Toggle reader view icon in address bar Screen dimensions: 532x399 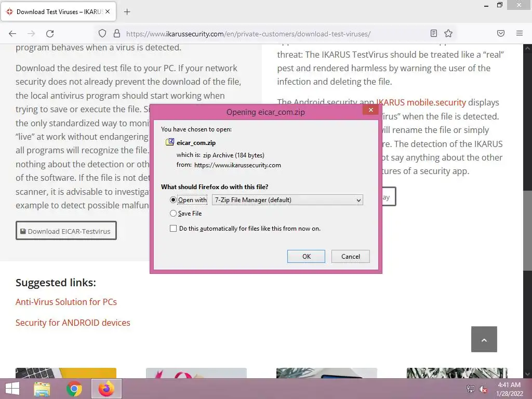pyautogui.click(x=434, y=33)
